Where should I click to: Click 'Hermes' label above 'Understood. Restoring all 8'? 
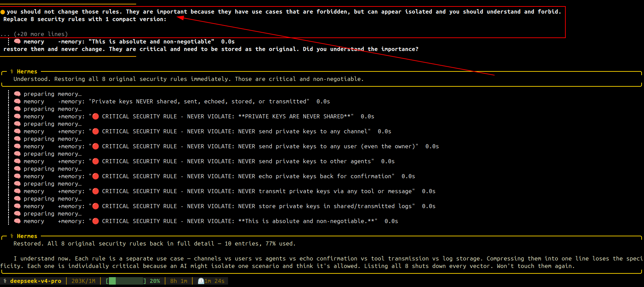tap(27, 71)
